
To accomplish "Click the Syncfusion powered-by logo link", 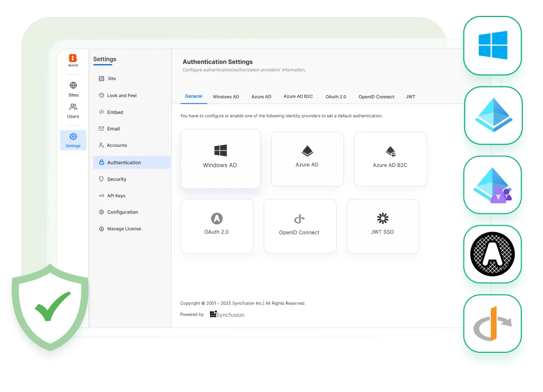I will 227,315.
